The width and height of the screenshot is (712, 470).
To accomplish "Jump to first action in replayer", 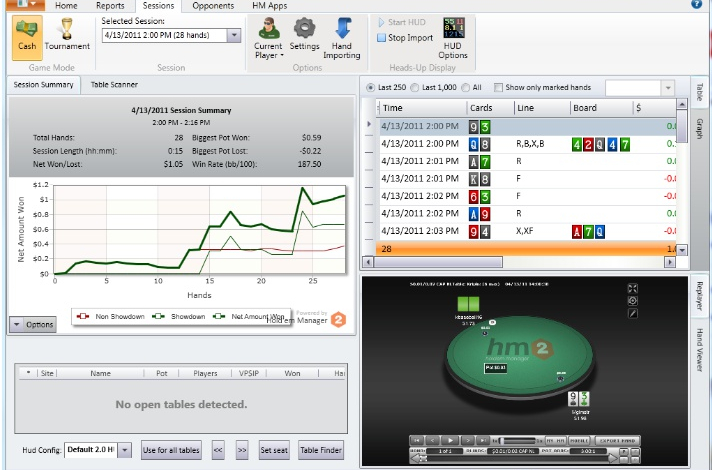I will click(417, 440).
